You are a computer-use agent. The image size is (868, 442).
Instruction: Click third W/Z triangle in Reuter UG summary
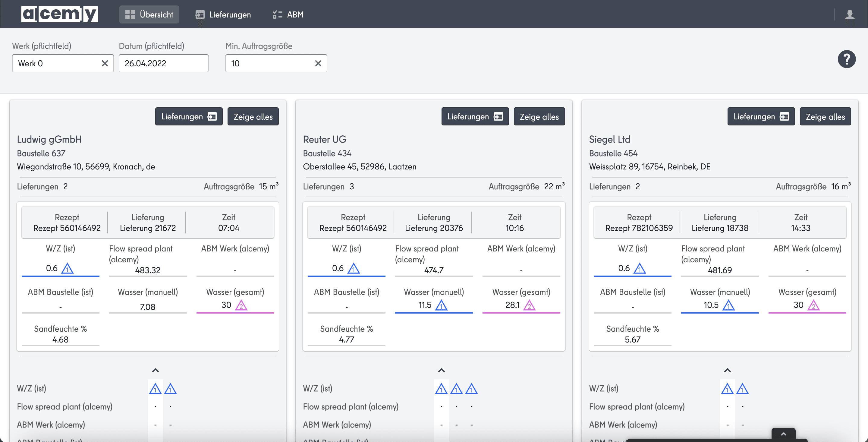(x=471, y=389)
